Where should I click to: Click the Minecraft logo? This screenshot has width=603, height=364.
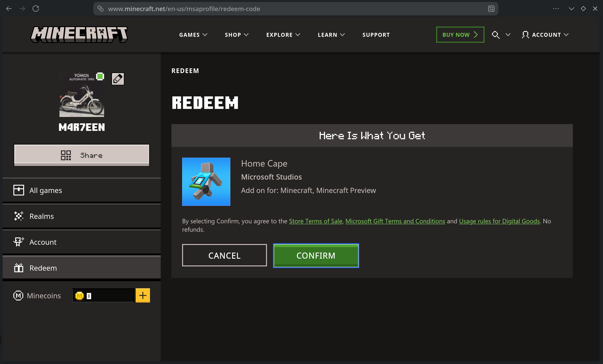(x=79, y=34)
